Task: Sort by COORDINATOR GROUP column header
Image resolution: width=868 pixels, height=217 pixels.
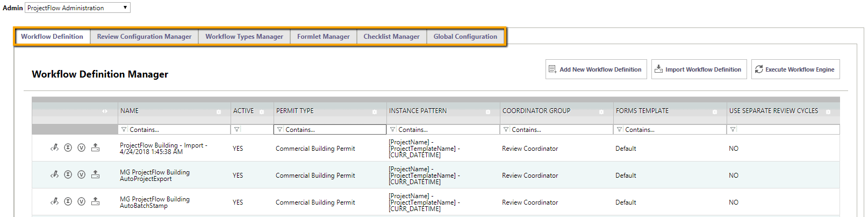Action: point(536,111)
